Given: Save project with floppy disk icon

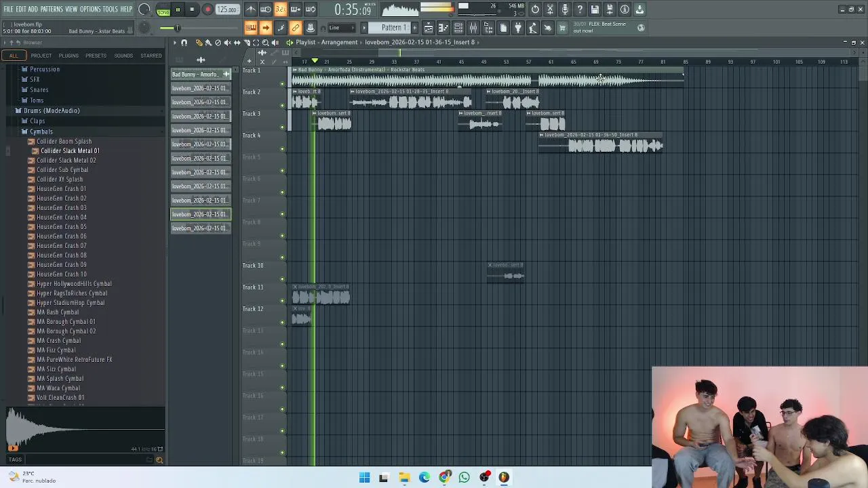Looking at the screenshot, I should (x=595, y=9).
